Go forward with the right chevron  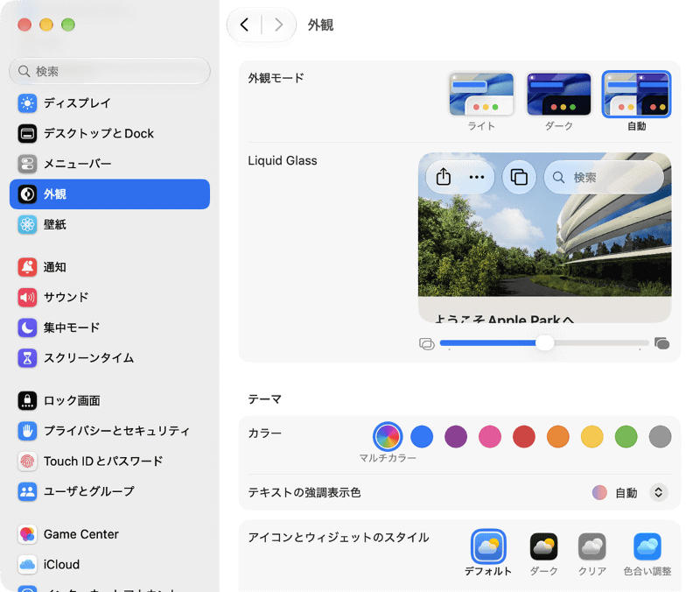(x=278, y=25)
